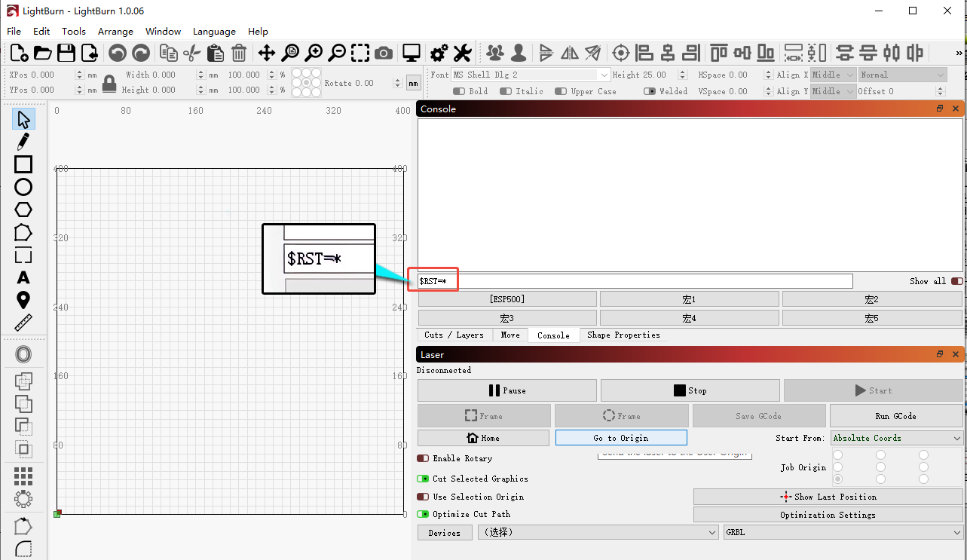Activate the pan view tool
967x560 pixels.
267,53
